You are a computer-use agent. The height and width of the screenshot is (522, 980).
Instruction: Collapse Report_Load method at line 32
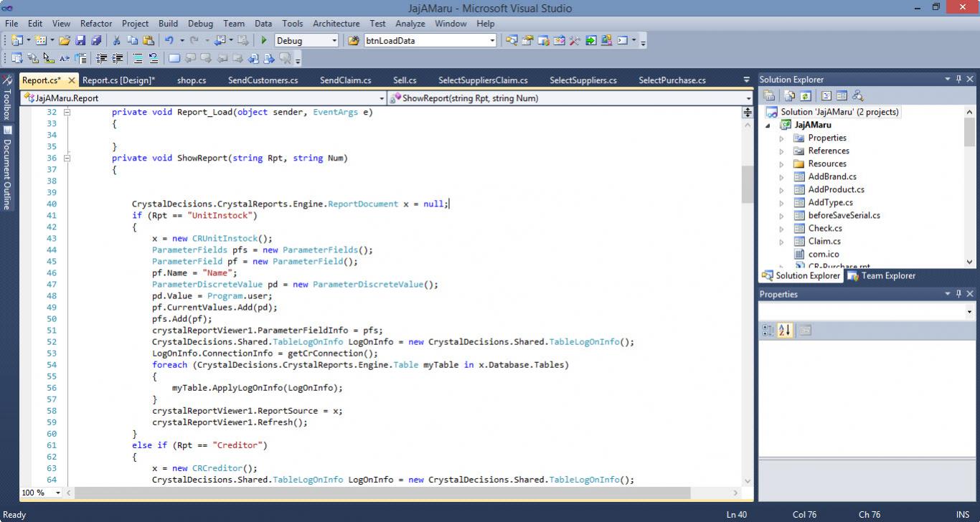(67, 112)
